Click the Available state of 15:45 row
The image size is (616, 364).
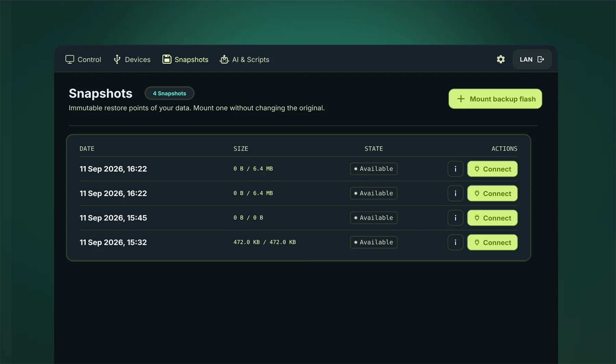[373, 218]
